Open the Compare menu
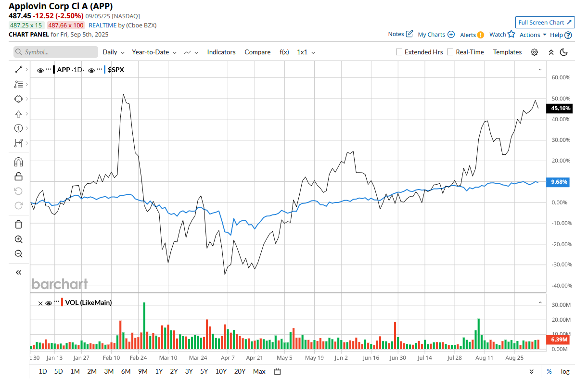 click(257, 52)
